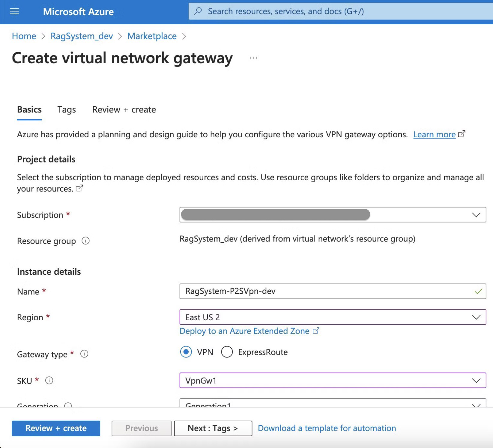Click the search magnifier icon
This screenshot has height=448, width=493.
198,11
